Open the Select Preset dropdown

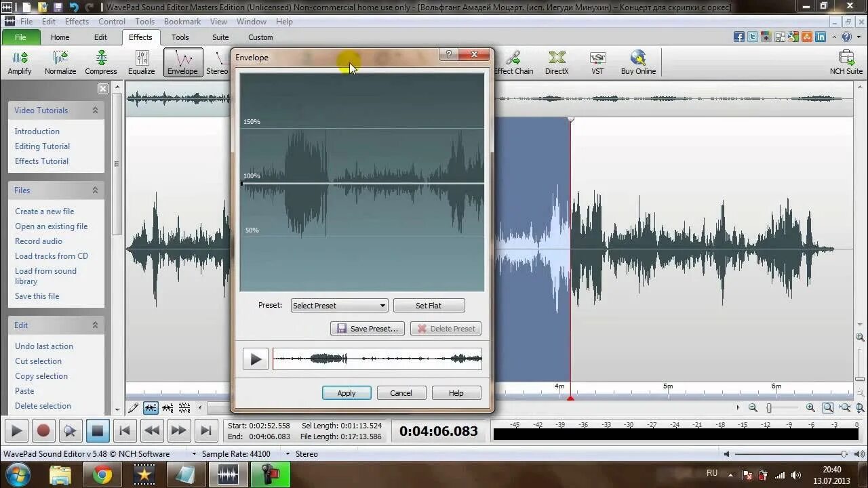tap(339, 306)
